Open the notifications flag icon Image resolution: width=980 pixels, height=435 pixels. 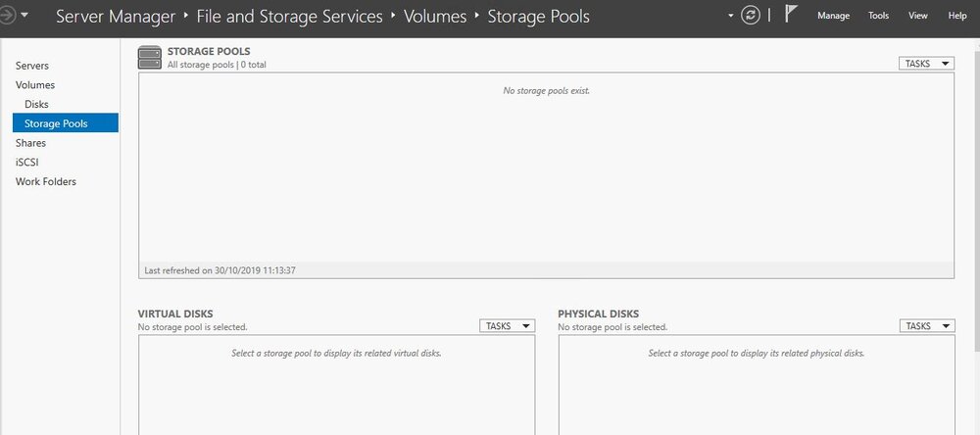[x=791, y=15]
